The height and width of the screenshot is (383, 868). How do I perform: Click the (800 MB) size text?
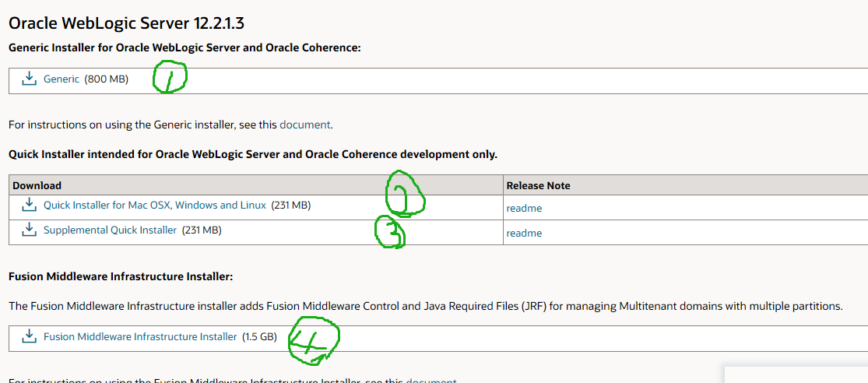pyautogui.click(x=107, y=79)
